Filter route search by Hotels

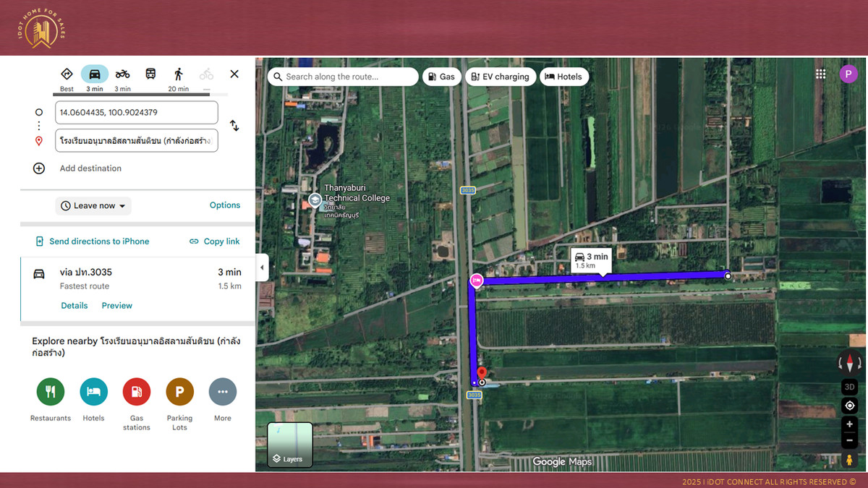(x=563, y=77)
